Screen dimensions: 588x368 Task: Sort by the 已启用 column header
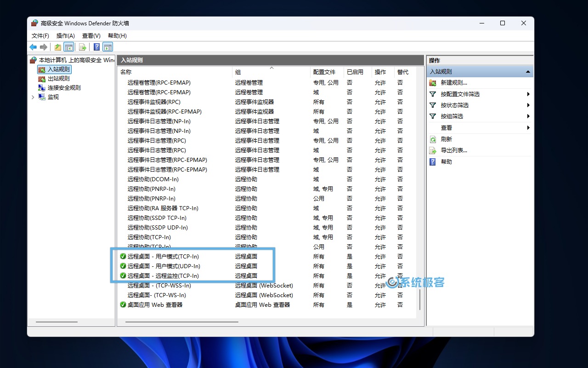[357, 72]
